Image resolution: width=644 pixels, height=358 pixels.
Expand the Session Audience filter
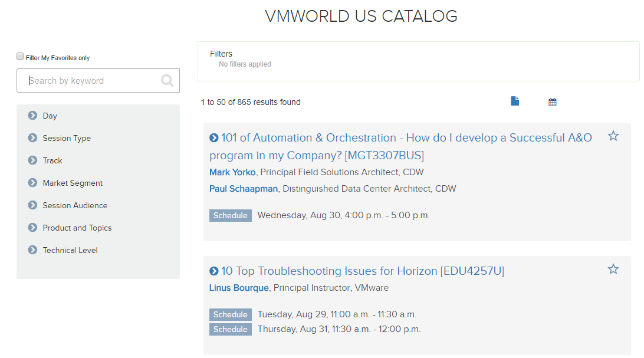coord(32,205)
